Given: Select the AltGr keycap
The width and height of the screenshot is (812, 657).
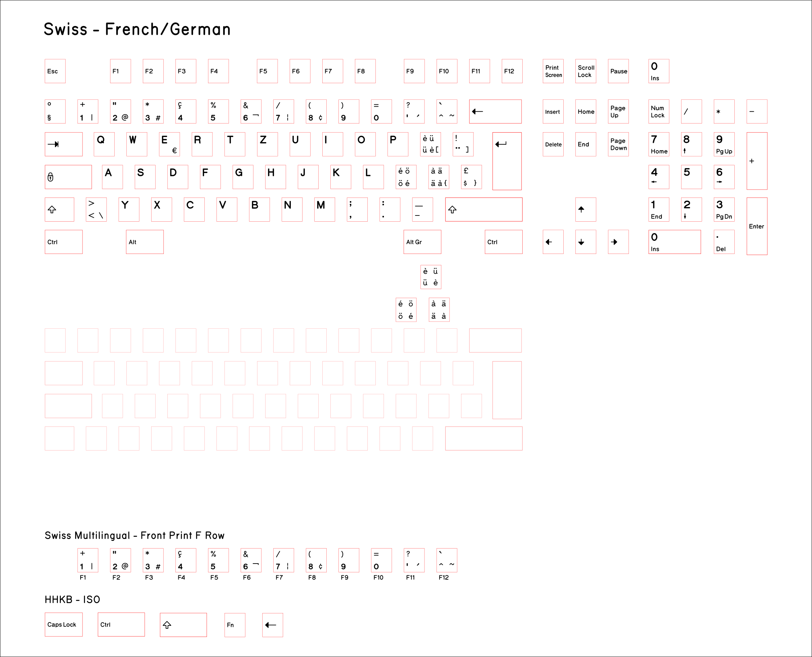Looking at the screenshot, I should point(422,242).
